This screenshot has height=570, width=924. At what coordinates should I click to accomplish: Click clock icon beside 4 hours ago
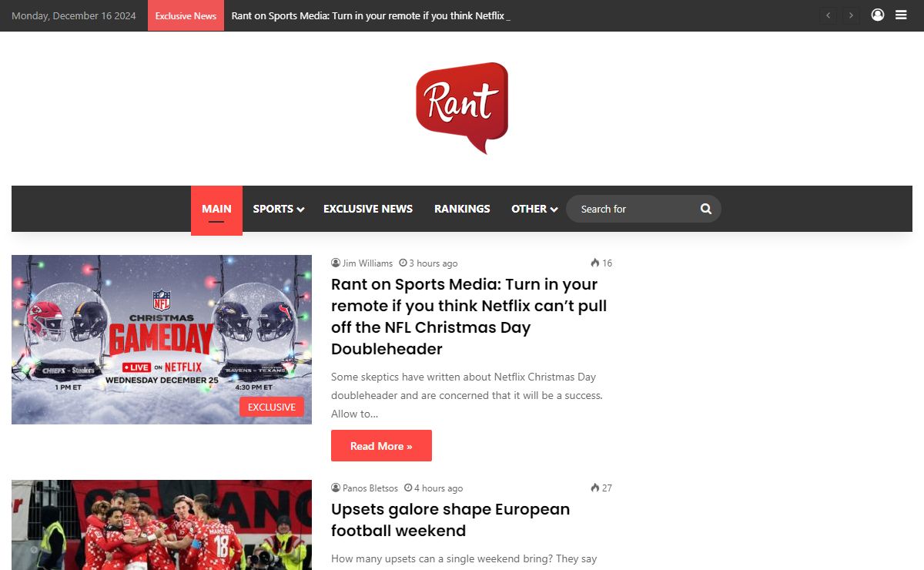click(x=408, y=488)
